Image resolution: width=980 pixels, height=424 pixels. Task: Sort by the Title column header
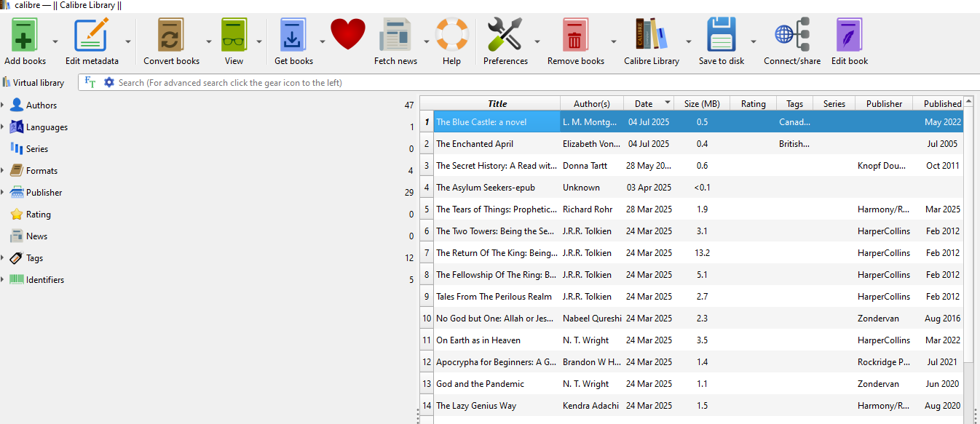tap(497, 103)
